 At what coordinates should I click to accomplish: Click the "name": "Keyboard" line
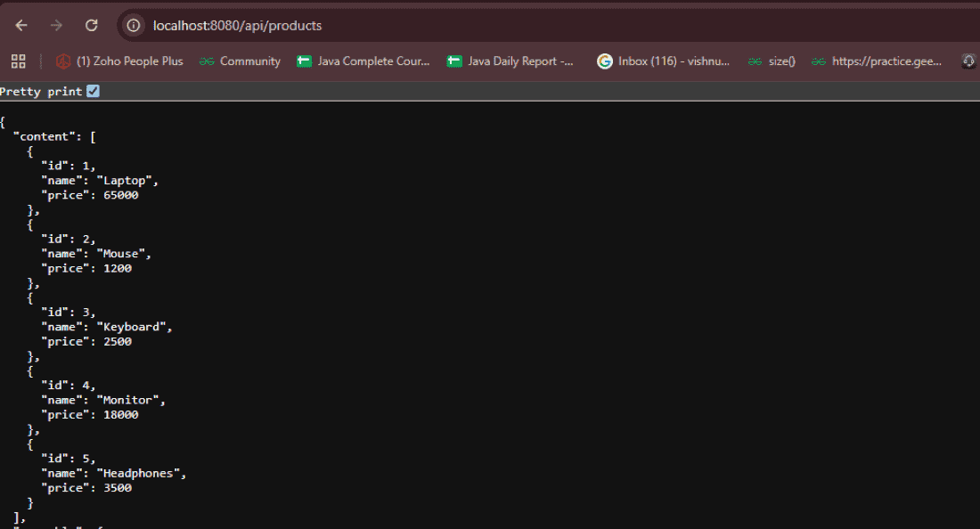coord(107,327)
